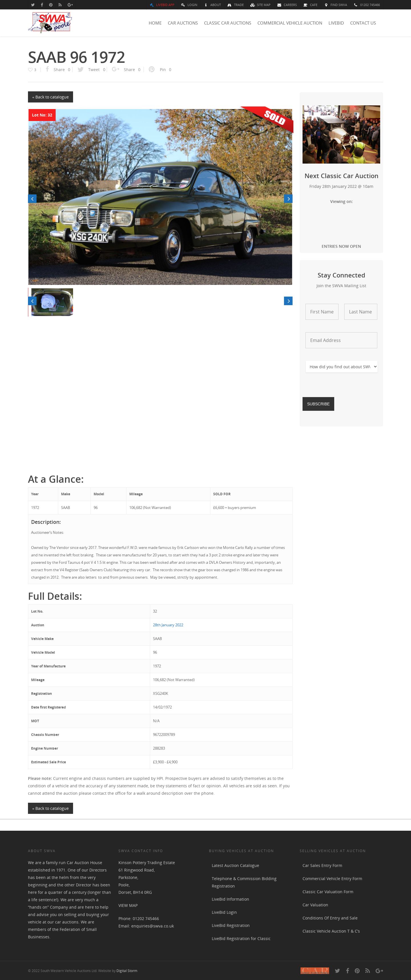
Task: Tweet this SAAB 96 listing
Action: pyautogui.click(x=91, y=69)
